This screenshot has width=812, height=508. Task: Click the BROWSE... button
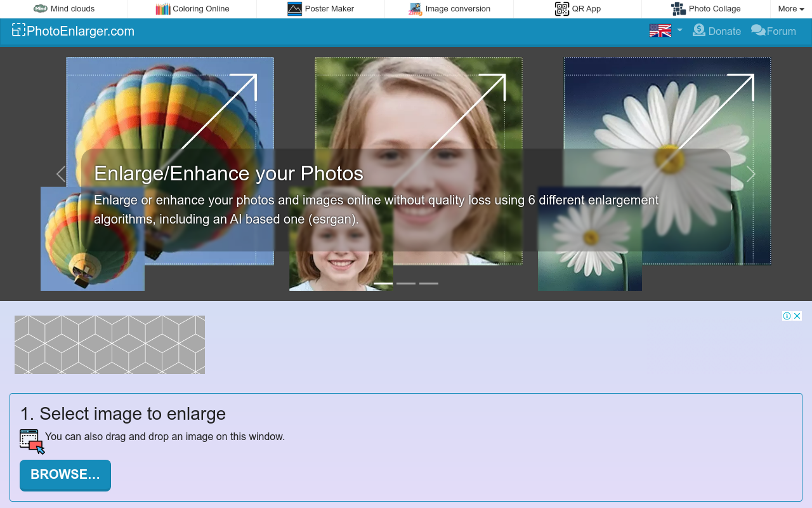pyautogui.click(x=65, y=475)
